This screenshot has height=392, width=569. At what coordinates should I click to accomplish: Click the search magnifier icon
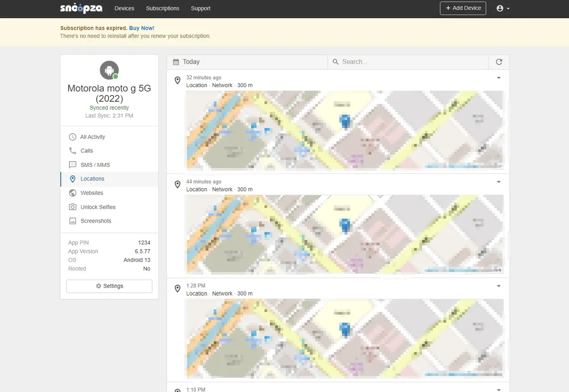[335, 62]
